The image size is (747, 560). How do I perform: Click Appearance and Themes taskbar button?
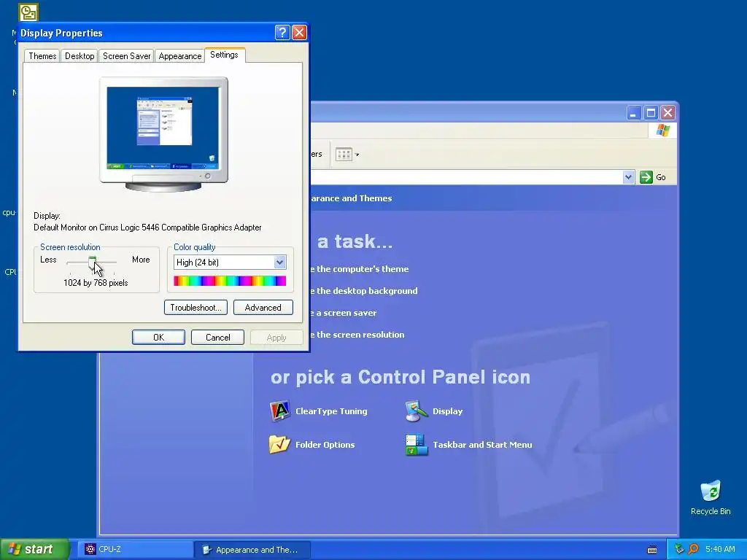[252, 550]
